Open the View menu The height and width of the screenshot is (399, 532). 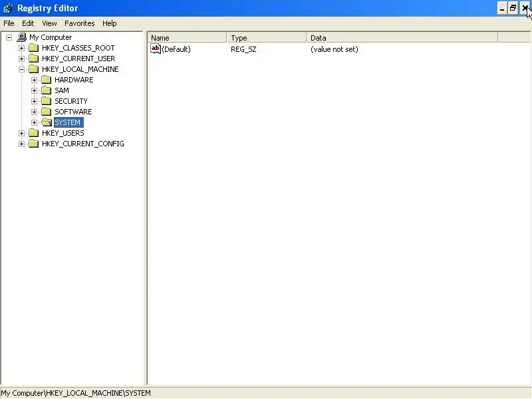[x=49, y=23]
